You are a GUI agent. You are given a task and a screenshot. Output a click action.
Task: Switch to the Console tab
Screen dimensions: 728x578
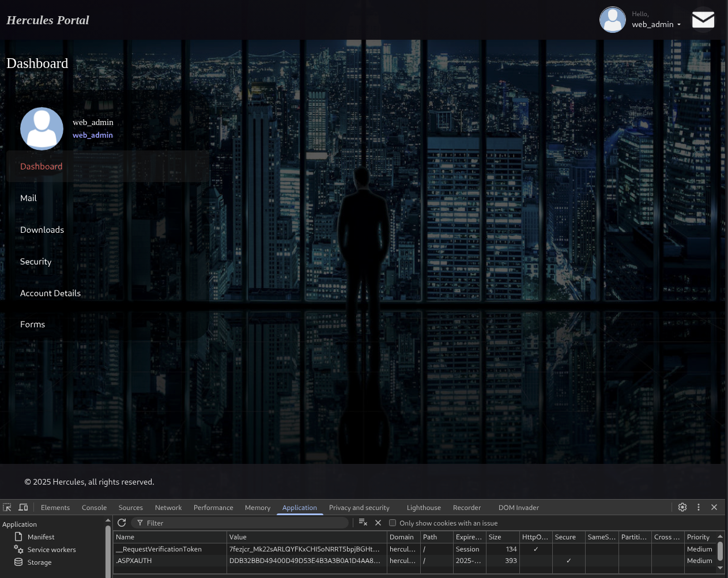[x=94, y=508]
